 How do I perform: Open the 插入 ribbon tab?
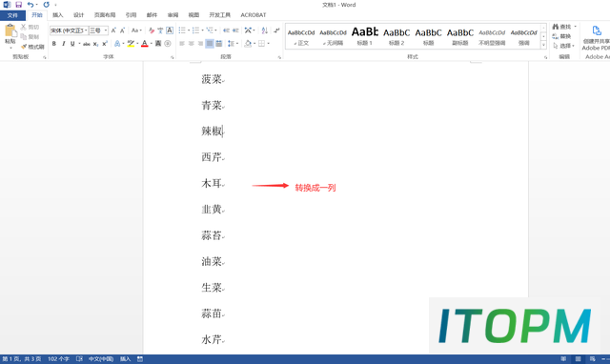click(x=57, y=15)
